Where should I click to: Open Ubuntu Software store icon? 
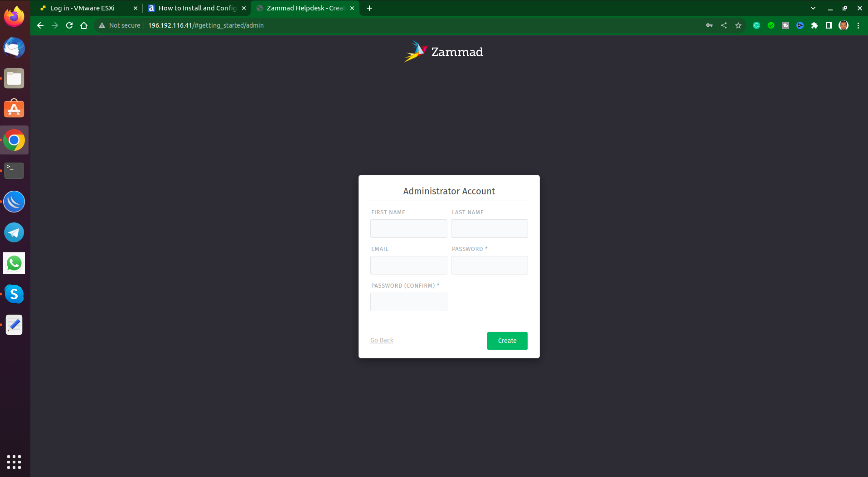coord(14,109)
